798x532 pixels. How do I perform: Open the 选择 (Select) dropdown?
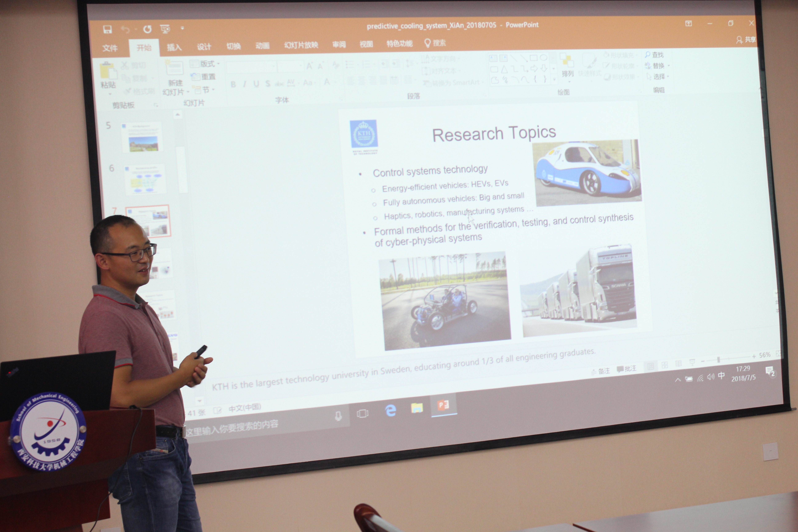pos(658,76)
